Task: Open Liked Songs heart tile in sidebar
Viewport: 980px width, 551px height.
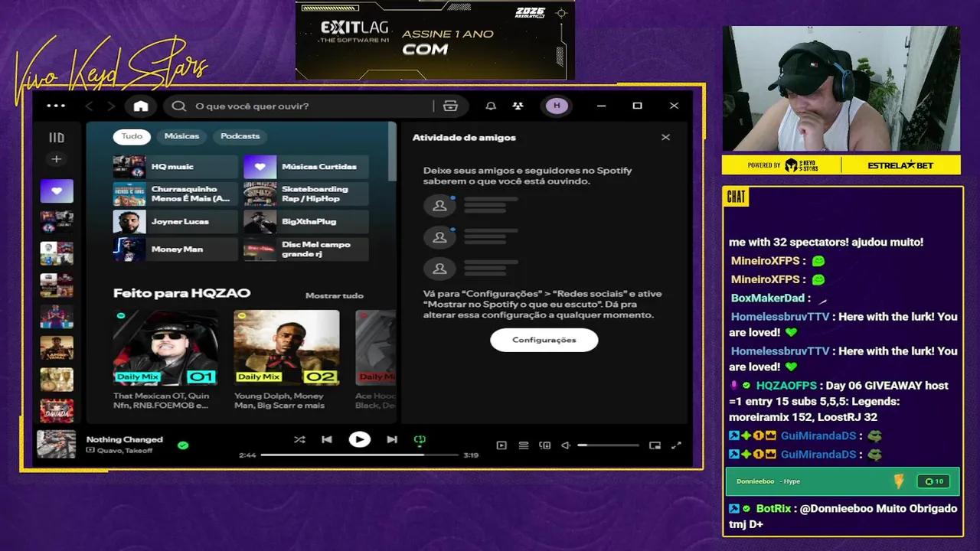Action: coord(57,191)
